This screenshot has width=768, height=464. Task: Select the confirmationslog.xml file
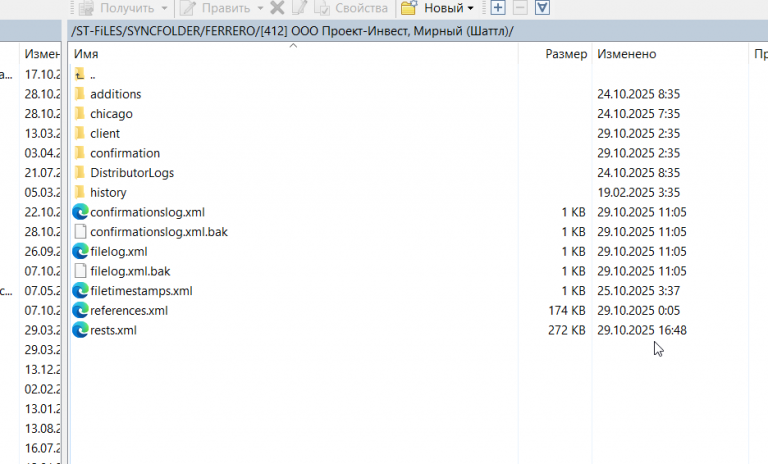click(x=139, y=212)
